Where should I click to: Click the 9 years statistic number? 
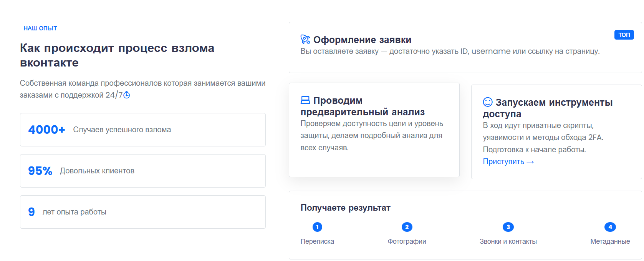click(x=31, y=212)
